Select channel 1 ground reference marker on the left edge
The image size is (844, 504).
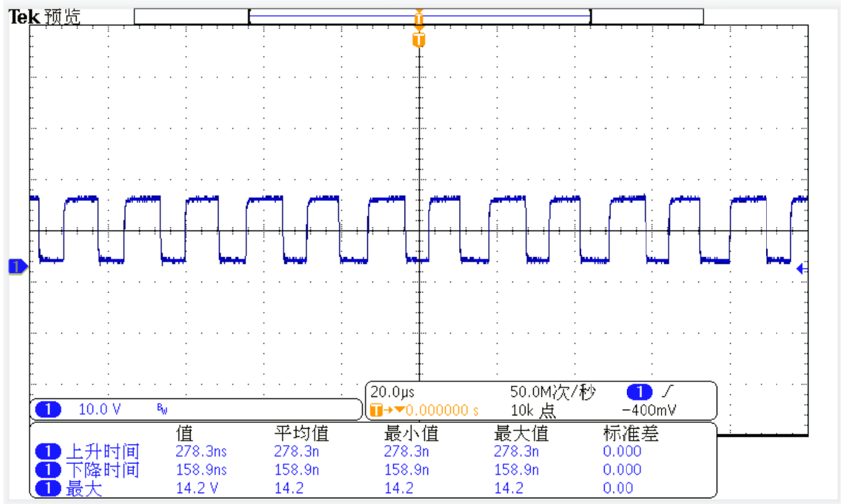click(17, 267)
